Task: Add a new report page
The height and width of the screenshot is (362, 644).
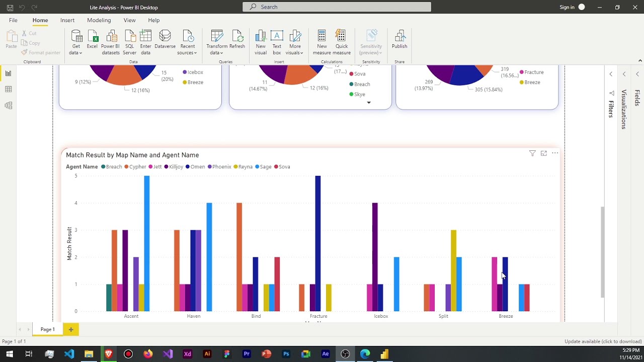Action: pyautogui.click(x=71, y=329)
